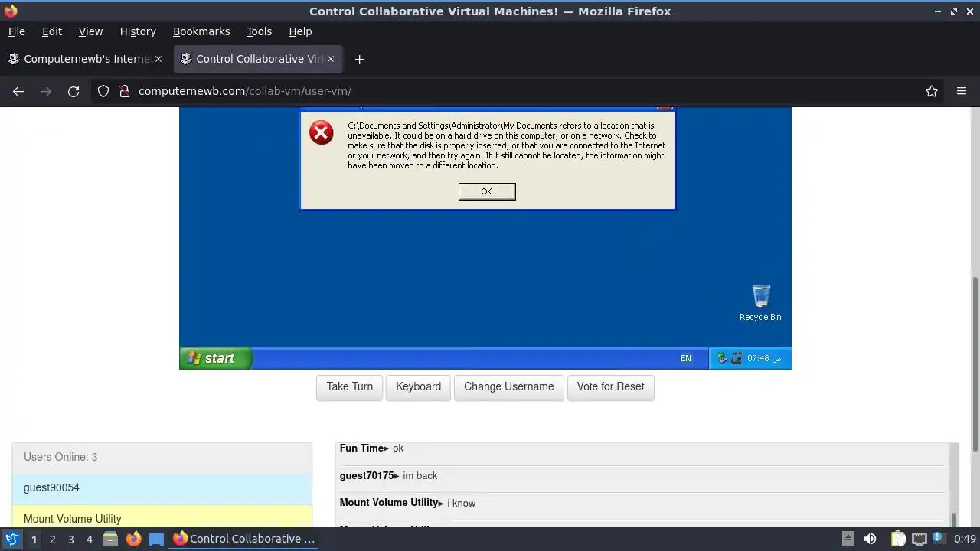Click the Firefox logo in title bar
Image resolution: width=980 pixels, height=551 pixels.
pyautogui.click(x=11, y=11)
